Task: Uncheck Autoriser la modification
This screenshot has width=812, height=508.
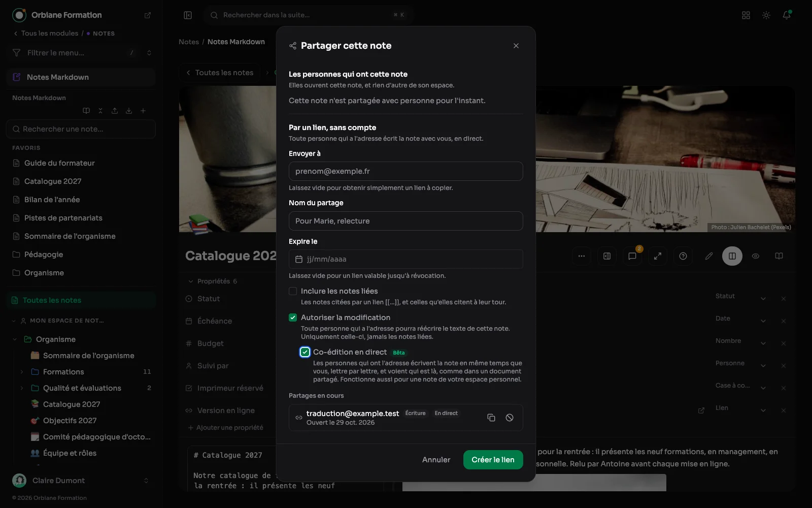Action: (x=293, y=317)
